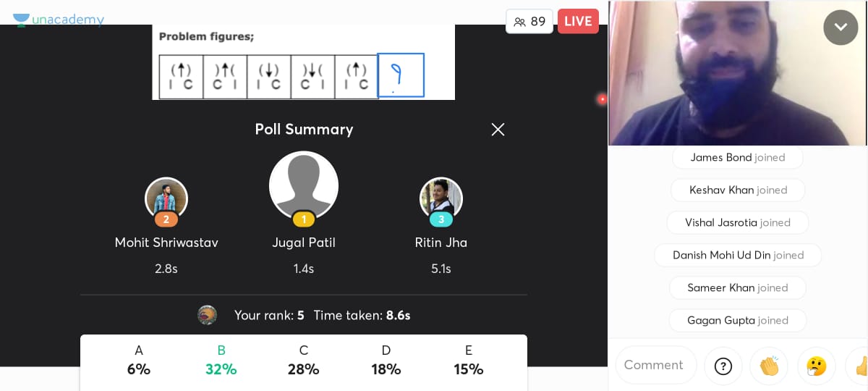Click the James Bond joined notification

(x=738, y=157)
